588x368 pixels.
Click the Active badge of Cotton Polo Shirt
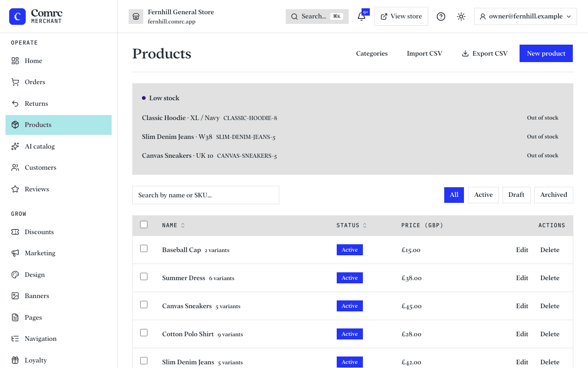pos(350,334)
